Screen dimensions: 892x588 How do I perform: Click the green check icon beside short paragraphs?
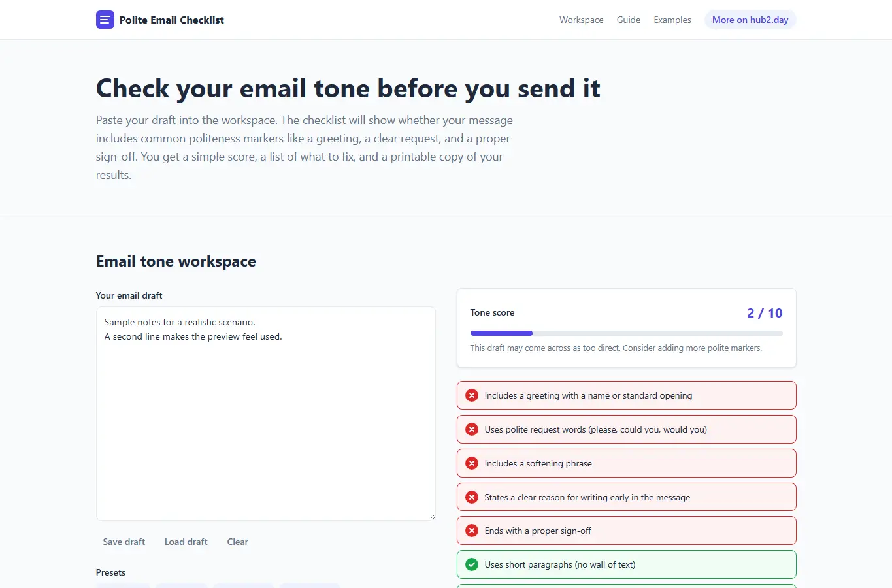pos(472,564)
